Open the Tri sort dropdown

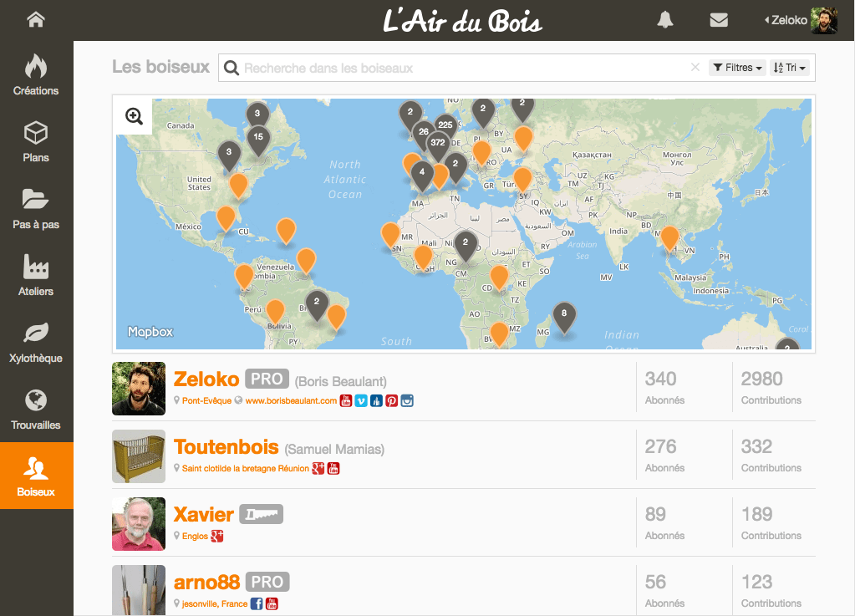pos(789,68)
